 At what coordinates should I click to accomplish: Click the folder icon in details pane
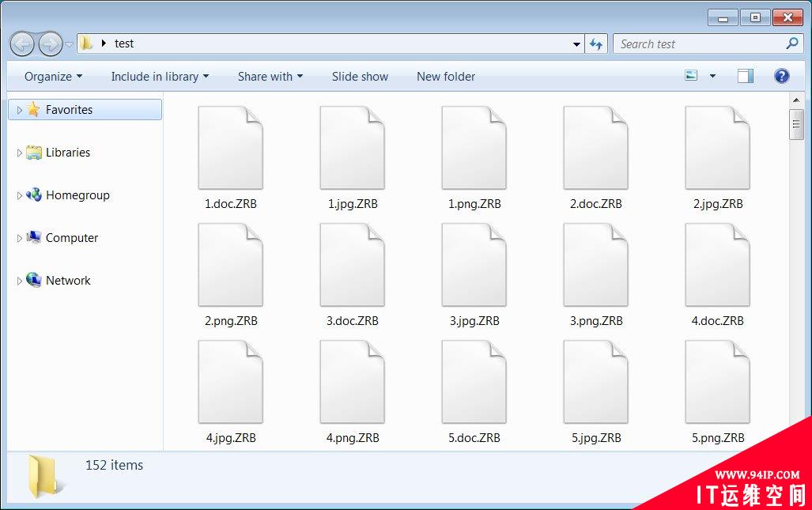point(44,477)
